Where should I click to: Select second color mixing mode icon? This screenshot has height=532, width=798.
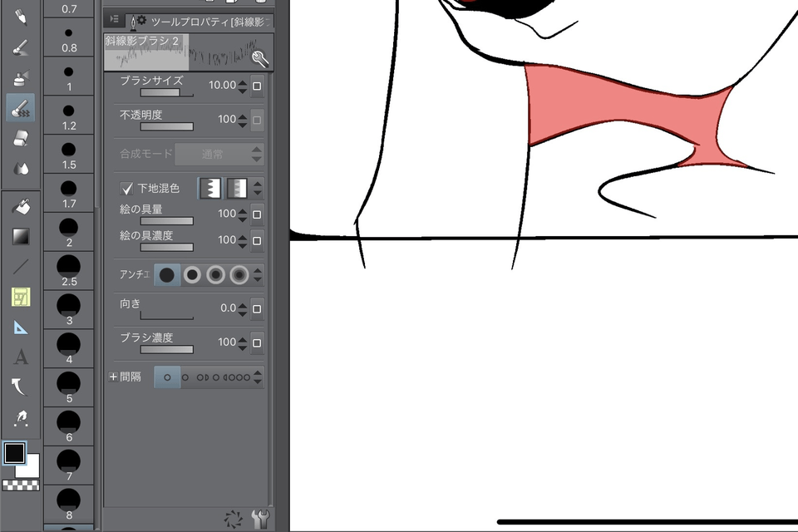[x=237, y=189]
